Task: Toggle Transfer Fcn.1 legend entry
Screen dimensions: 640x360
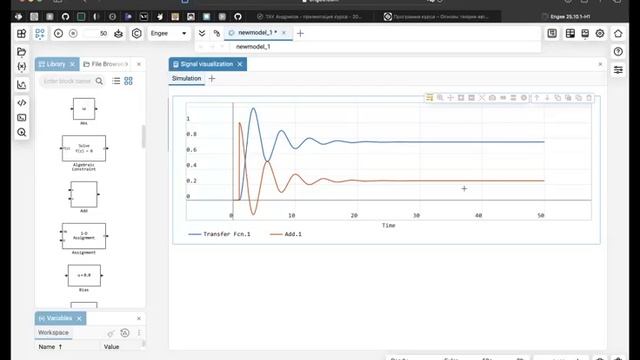Action: tap(219, 234)
